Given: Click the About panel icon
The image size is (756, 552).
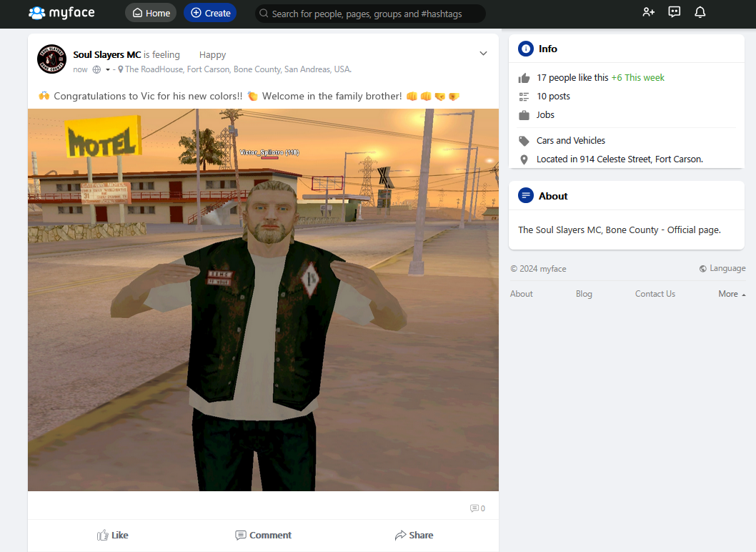Looking at the screenshot, I should pos(525,195).
